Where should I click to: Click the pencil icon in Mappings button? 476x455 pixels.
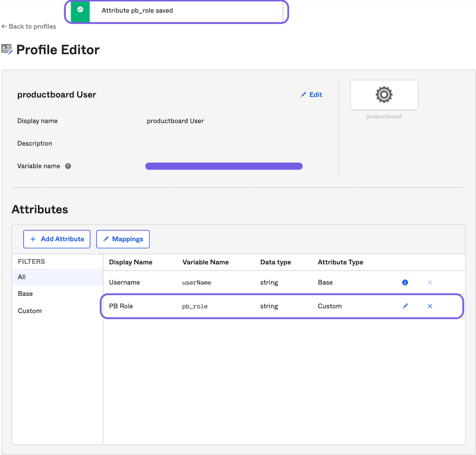pos(106,239)
